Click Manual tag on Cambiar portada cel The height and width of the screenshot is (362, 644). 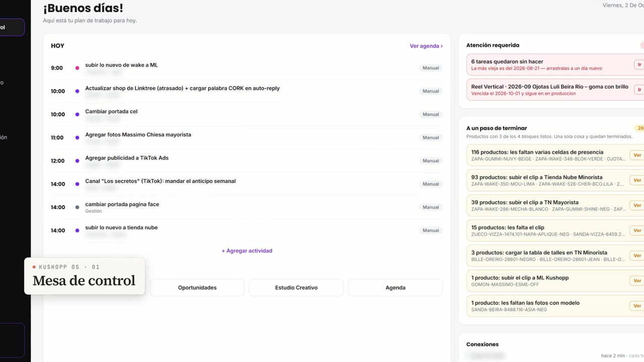(x=431, y=114)
